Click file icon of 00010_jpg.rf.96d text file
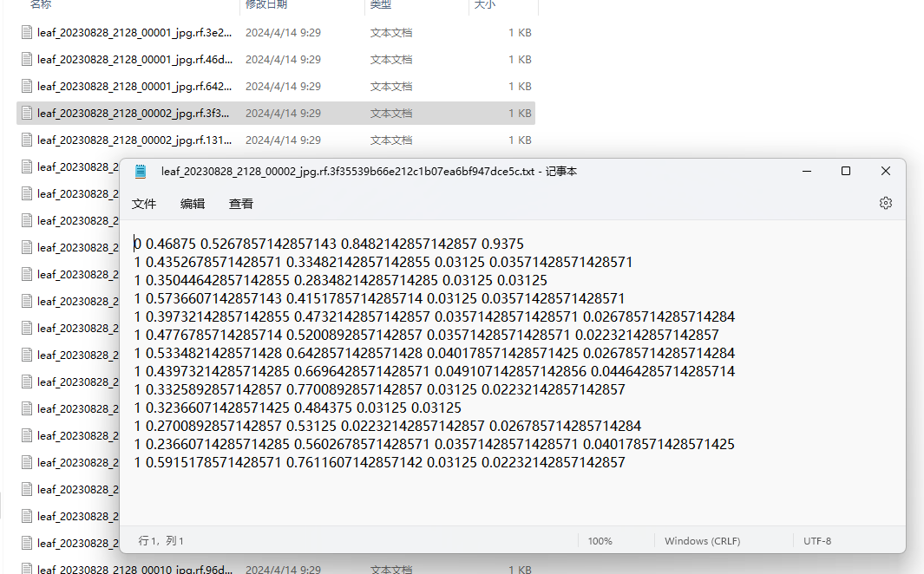The width and height of the screenshot is (924, 574). [x=27, y=570]
